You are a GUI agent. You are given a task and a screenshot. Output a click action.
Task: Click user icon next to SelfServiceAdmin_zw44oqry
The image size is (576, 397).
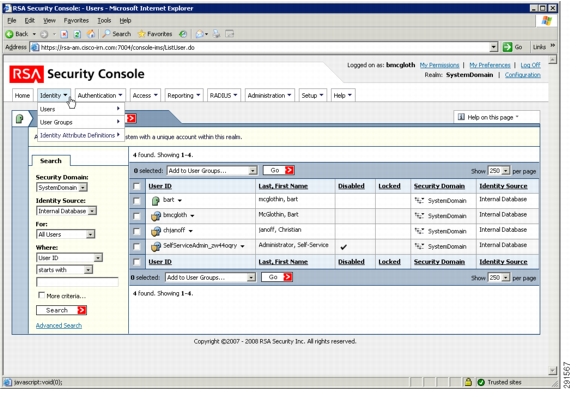pos(156,246)
